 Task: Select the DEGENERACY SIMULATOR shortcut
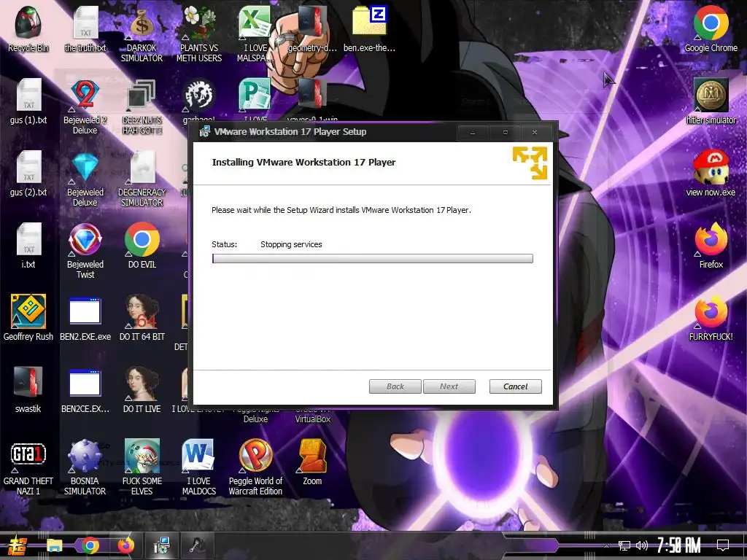[142, 179]
